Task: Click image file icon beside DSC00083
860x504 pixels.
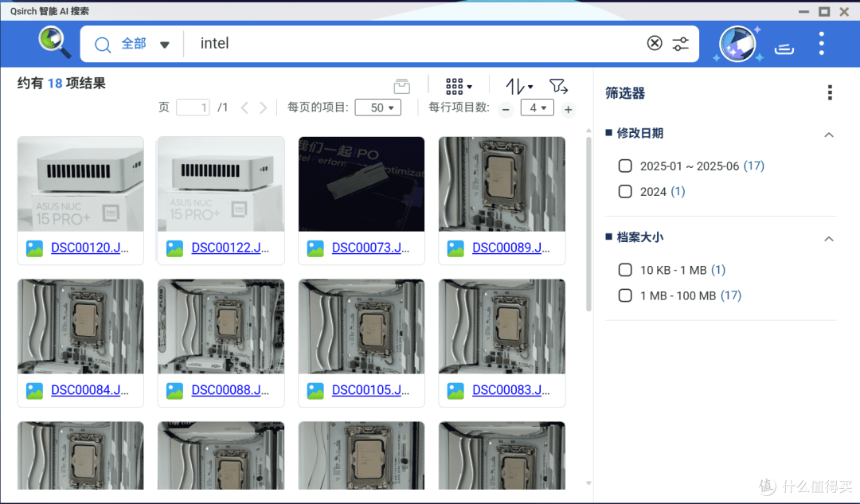Action: [x=455, y=391]
